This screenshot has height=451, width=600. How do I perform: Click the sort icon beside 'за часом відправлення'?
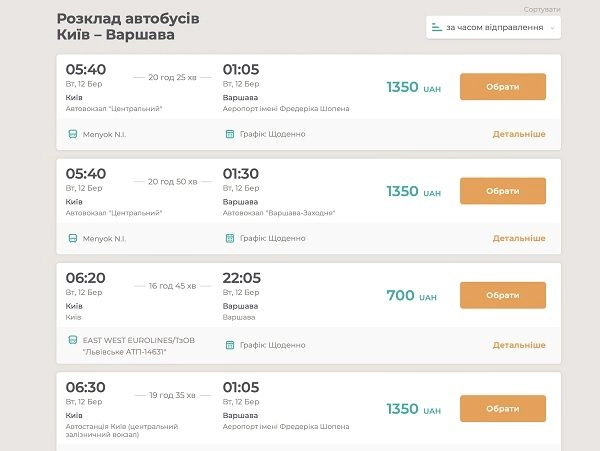click(437, 27)
